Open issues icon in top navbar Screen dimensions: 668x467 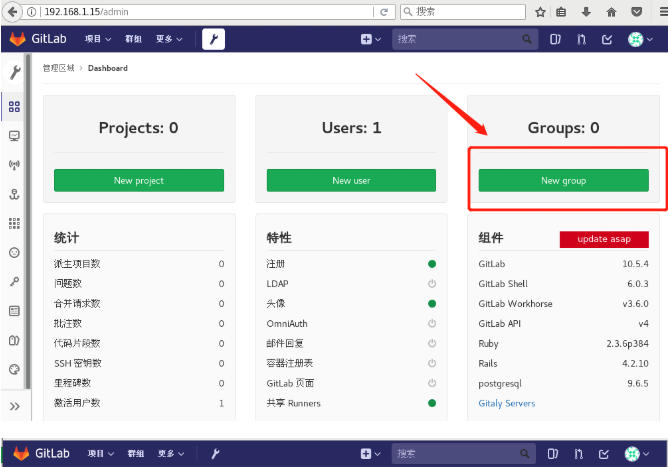555,39
